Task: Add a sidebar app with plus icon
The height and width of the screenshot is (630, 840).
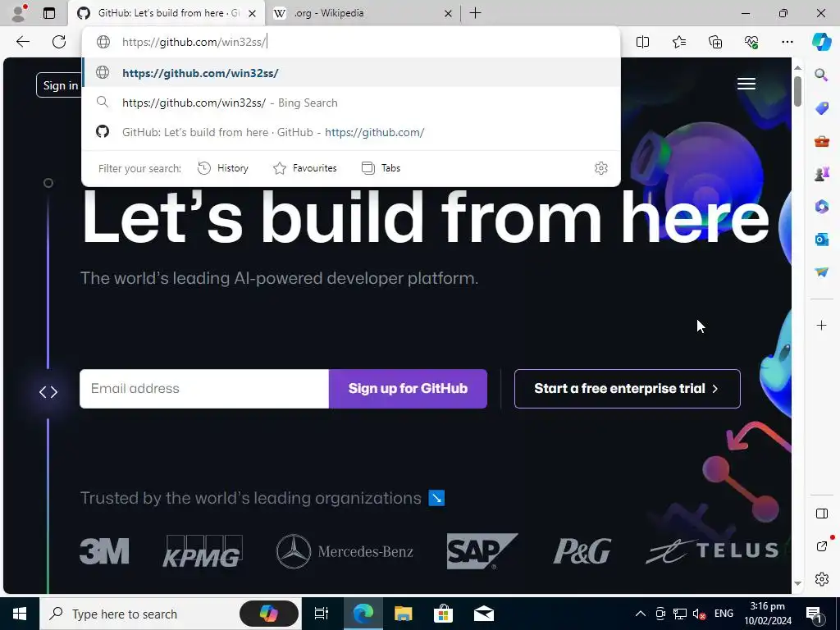Action: [821, 325]
